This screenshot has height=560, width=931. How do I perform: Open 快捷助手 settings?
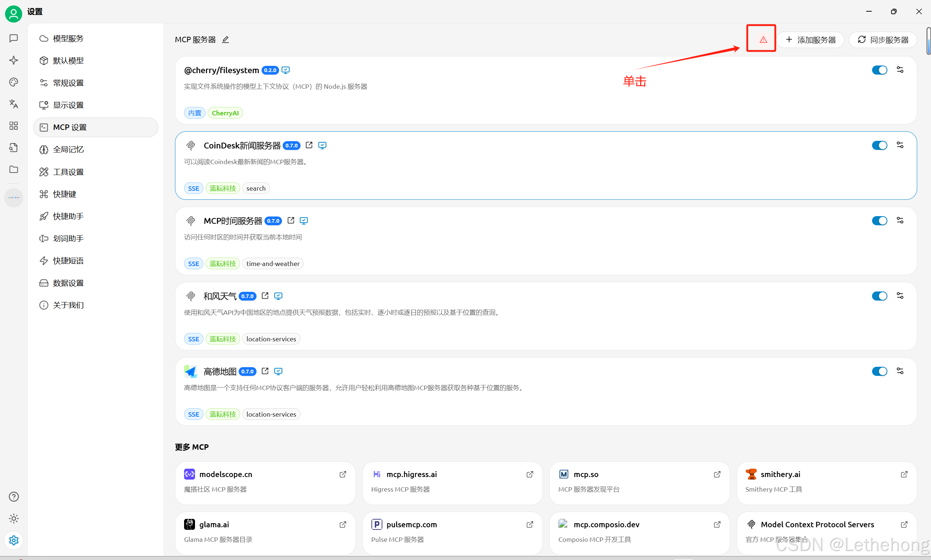click(x=95, y=216)
